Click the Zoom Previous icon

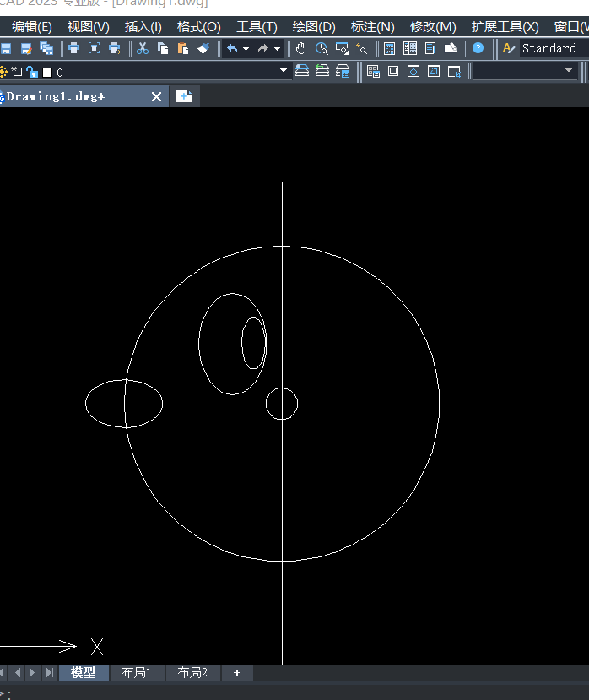pyautogui.click(x=362, y=48)
